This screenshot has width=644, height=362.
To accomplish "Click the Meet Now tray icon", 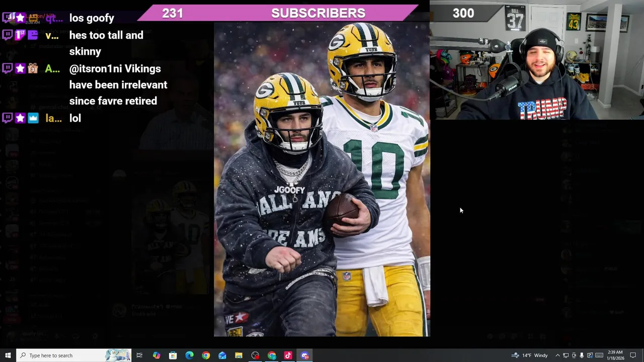I will point(574,355).
